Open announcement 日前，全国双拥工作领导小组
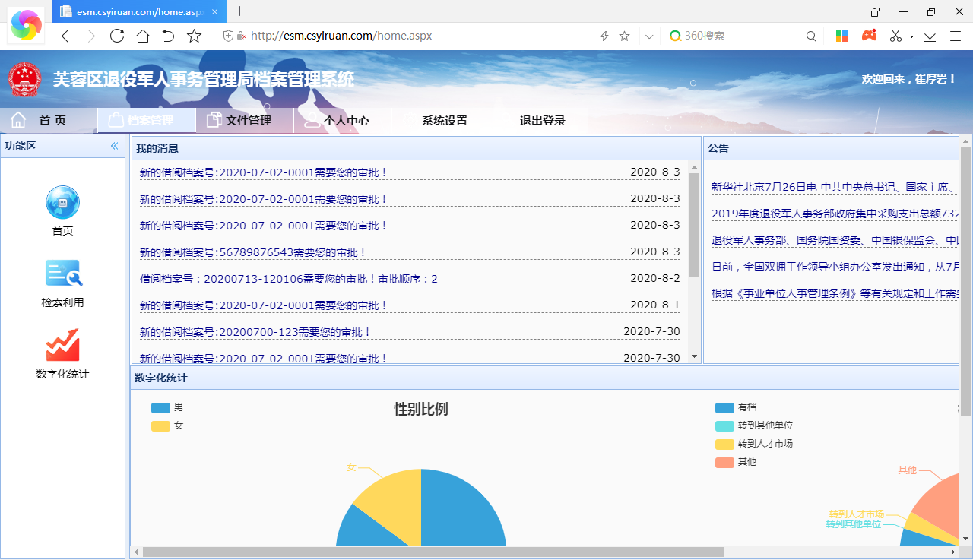Screen dimensions: 973x560 835,267
